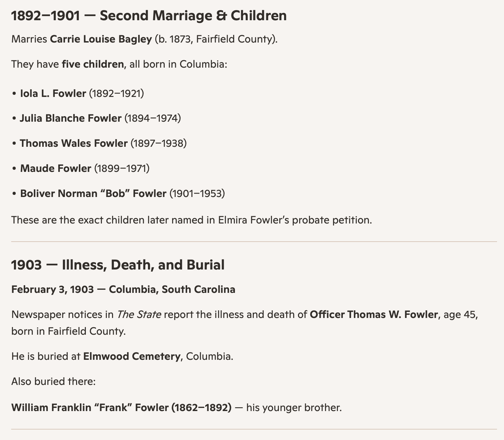504x440 pixels.
Task: Click the bold text "five children"
Action: (x=92, y=64)
